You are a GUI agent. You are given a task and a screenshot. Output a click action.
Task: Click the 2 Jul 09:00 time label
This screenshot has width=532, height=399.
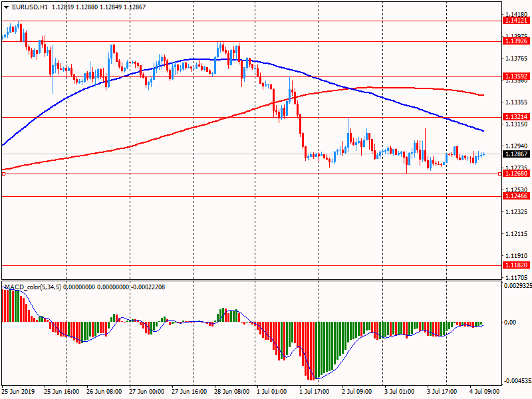[x=357, y=391]
